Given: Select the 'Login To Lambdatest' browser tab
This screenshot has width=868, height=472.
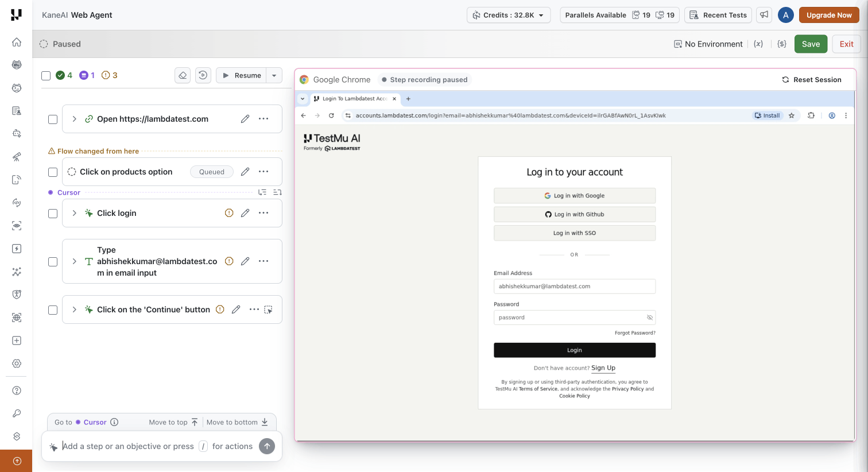Looking at the screenshot, I should pyautogui.click(x=354, y=99).
